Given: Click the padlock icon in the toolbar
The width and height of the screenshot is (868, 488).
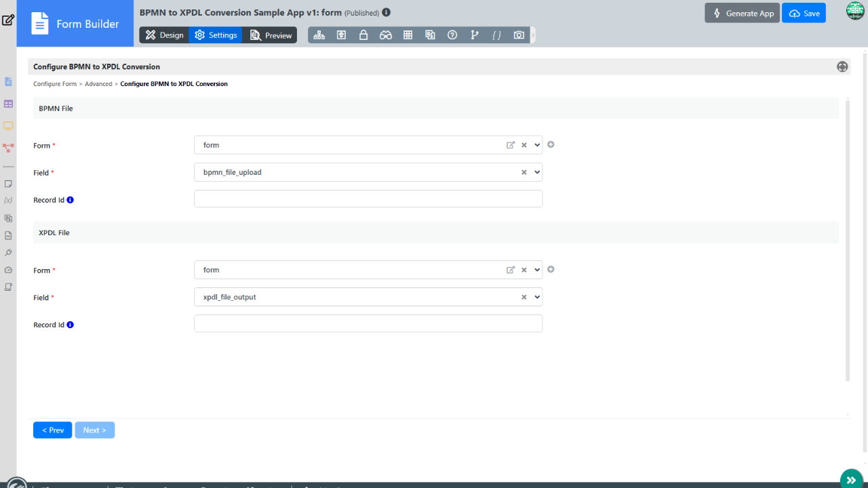Looking at the screenshot, I should point(363,35).
